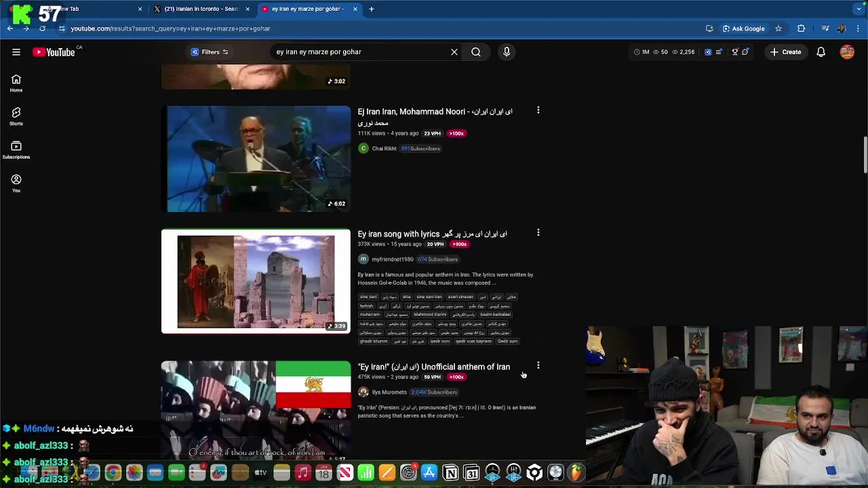Clear the search query with the X
Image resolution: width=868 pixels, height=488 pixels.
[x=454, y=52]
